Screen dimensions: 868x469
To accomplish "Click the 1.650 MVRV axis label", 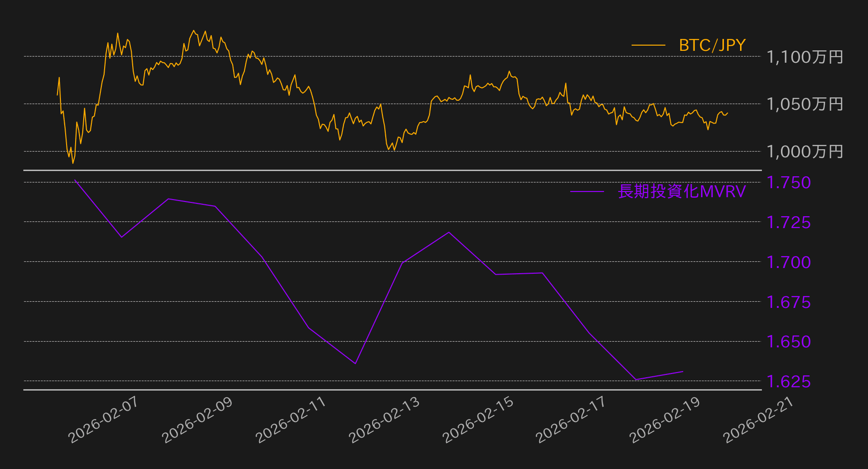I will [789, 342].
